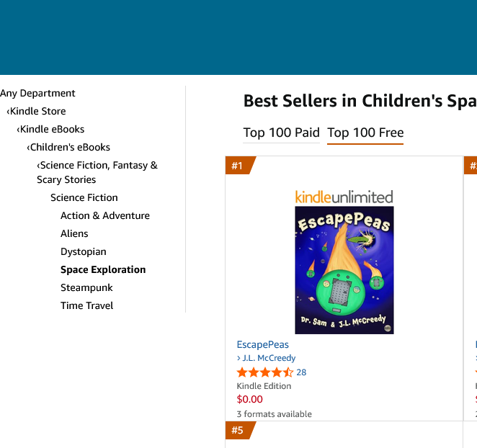Select the Science Fiction category
The width and height of the screenshot is (477, 448).
click(84, 197)
